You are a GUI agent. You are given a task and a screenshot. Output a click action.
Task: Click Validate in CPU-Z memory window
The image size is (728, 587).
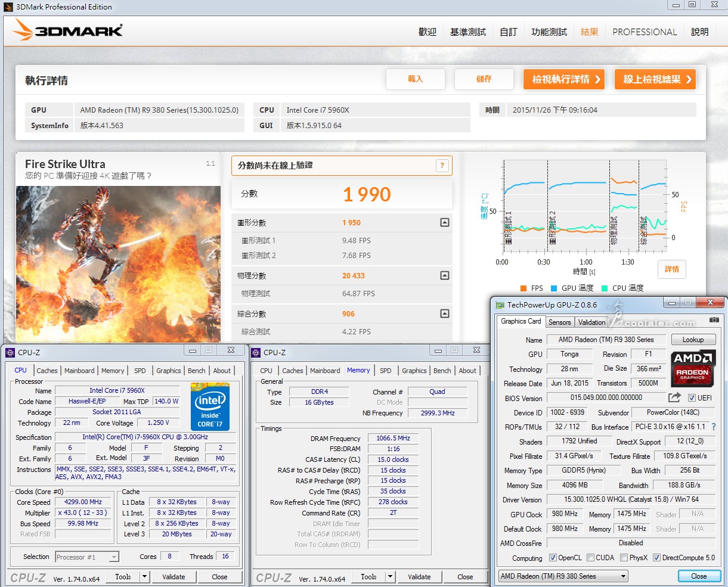419,576
